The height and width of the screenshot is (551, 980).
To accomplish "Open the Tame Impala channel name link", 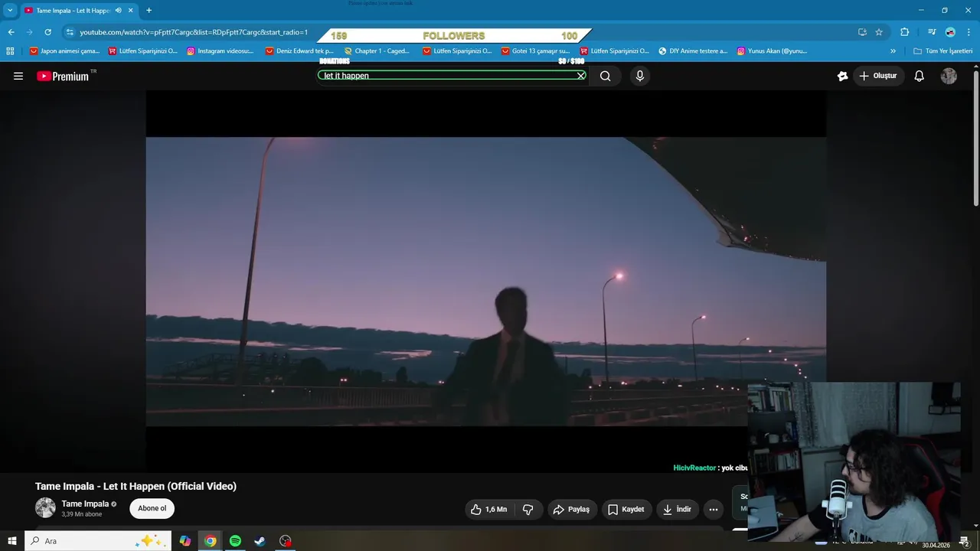I will (x=85, y=504).
